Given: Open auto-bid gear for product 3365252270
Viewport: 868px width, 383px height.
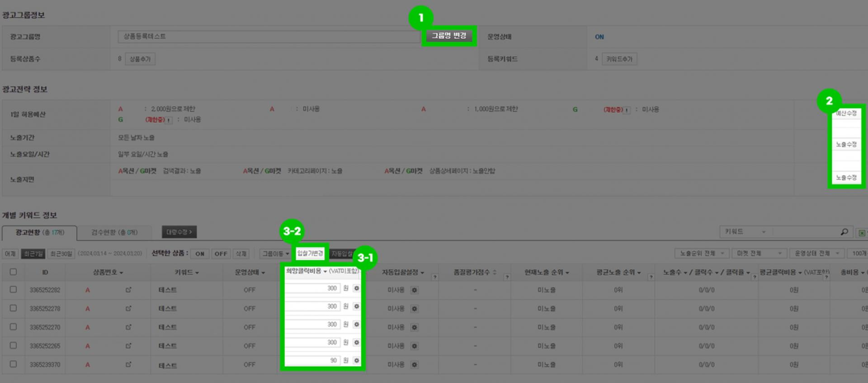Looking at the screenshot, I should (x=414, y=327).
